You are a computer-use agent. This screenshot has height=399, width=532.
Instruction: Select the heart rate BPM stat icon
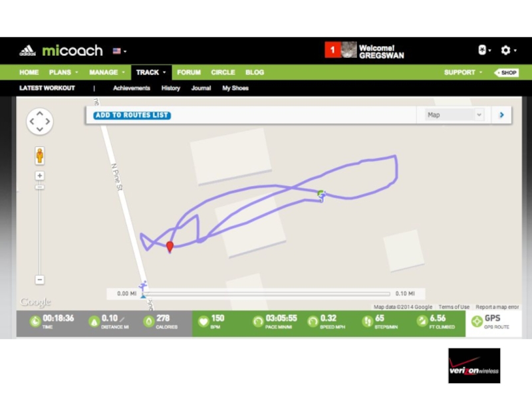click(x=203, y=321)
